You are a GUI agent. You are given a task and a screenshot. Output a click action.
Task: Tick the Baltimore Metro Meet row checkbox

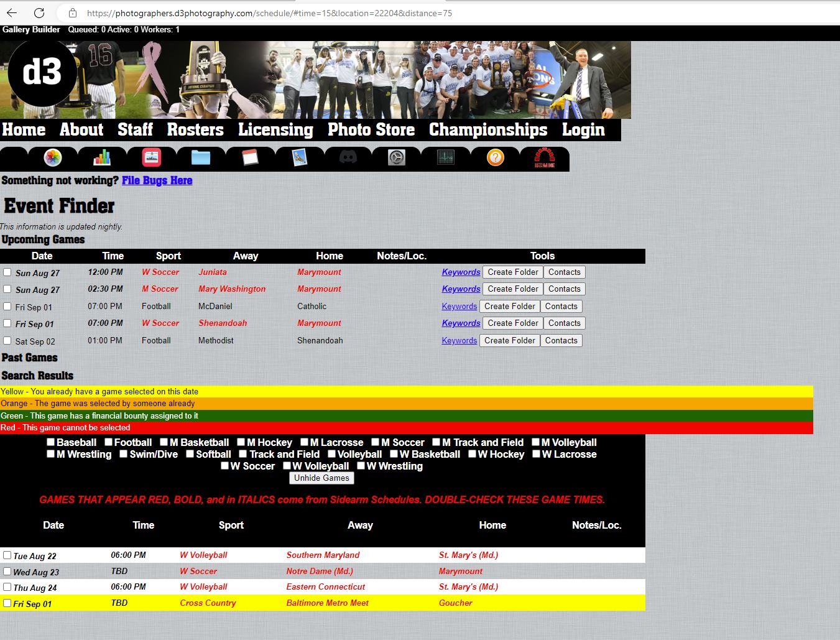(7, 603)
